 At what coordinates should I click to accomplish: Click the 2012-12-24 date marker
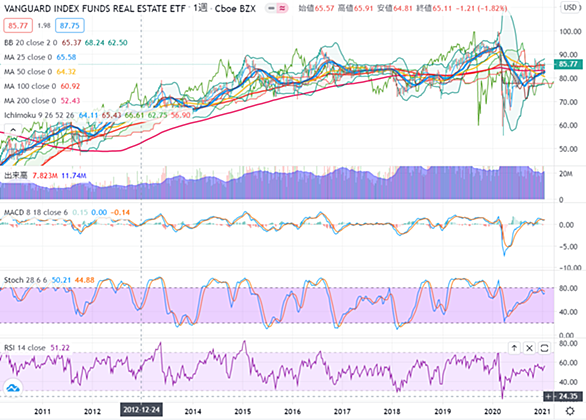141,410
